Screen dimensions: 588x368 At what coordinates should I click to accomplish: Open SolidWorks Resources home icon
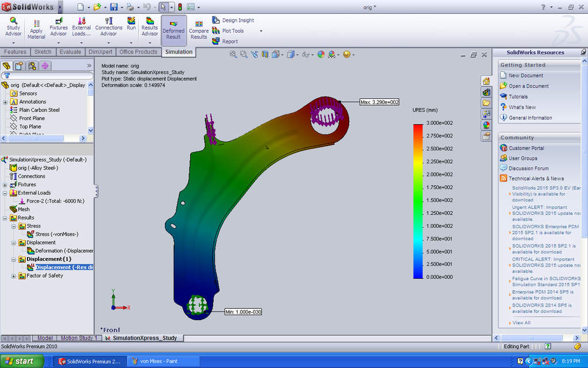[486, 81]
